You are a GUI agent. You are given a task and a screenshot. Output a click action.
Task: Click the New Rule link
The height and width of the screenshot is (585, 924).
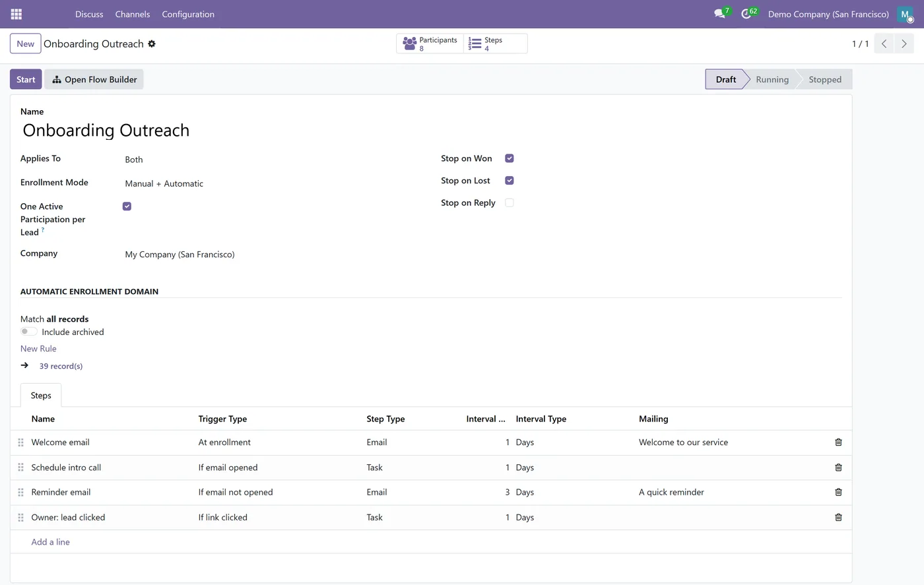pyautogui.click(x=38, y=348)
